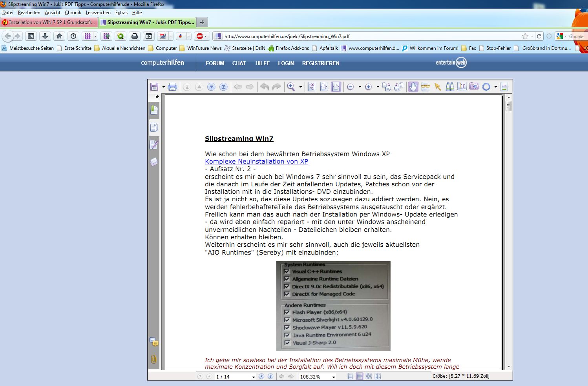Choose the fit page view icon
The width and height of the screenshot is (588, 386).
(x=323, y=87)
